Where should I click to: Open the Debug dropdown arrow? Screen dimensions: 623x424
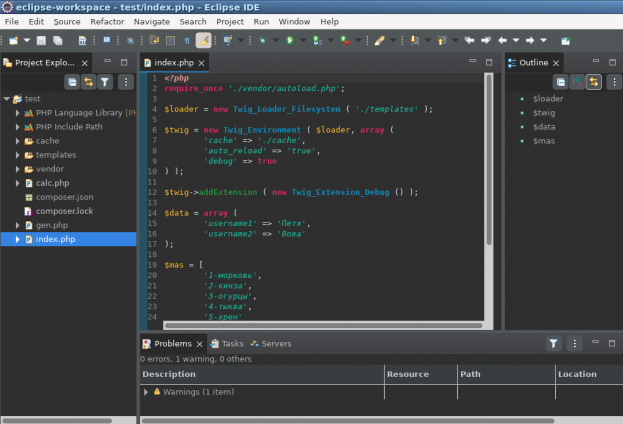click(275, 41)
